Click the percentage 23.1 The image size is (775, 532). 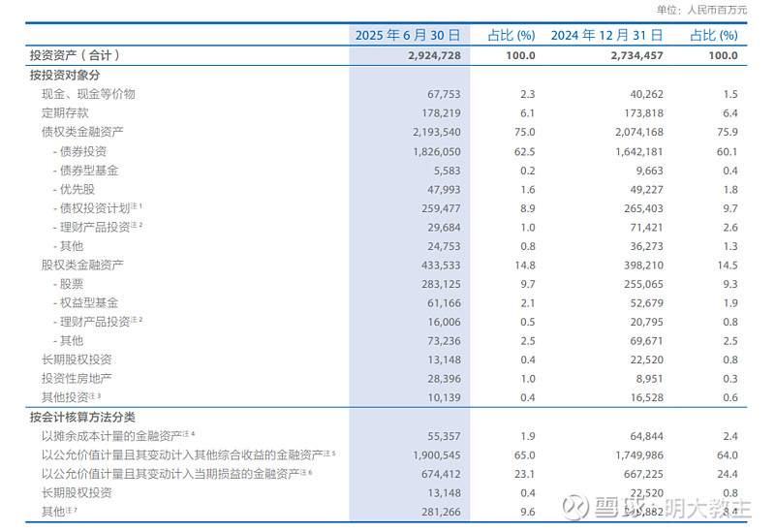[524, 474]
